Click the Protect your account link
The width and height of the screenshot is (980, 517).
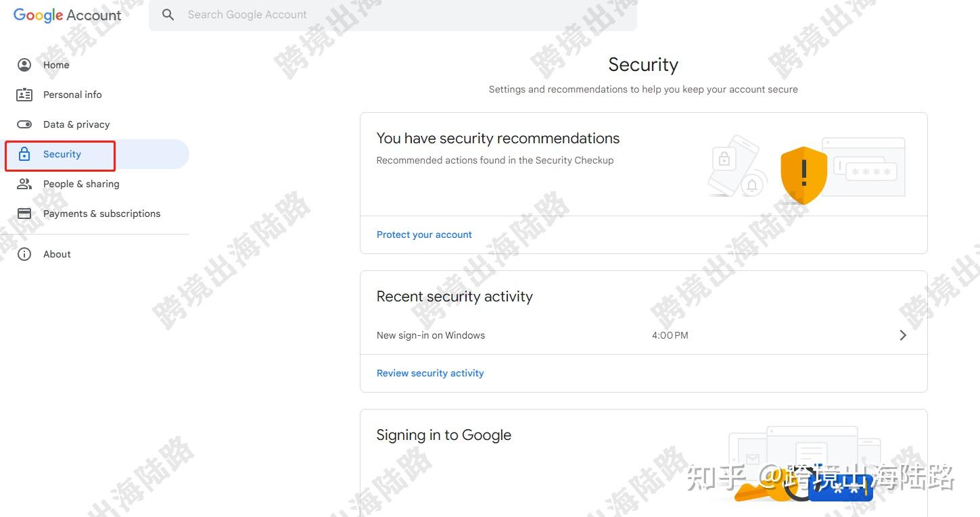pos(424,235)
